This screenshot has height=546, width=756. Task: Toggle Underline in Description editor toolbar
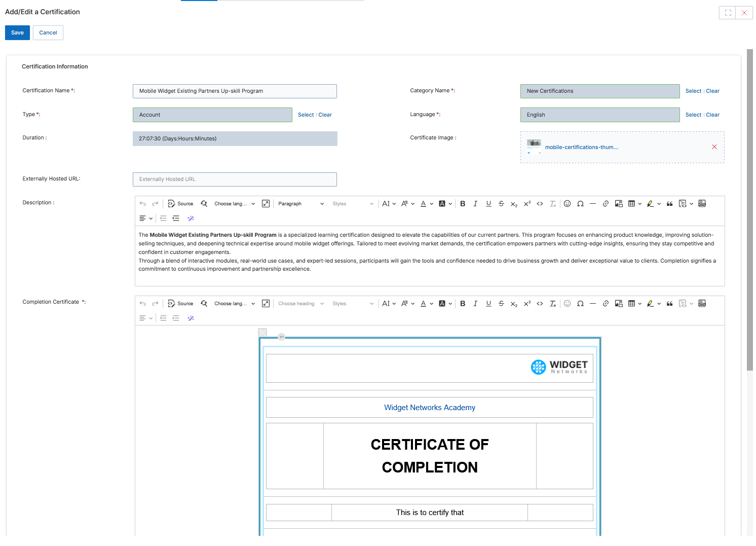click(x=488, y=204)
